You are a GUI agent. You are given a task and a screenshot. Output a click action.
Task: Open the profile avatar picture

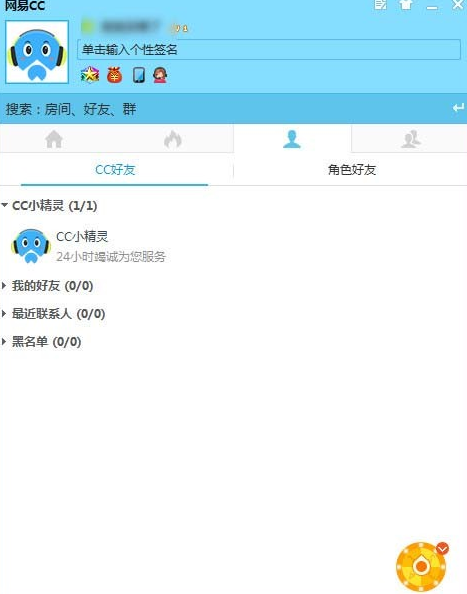click(x=37, y=52)
